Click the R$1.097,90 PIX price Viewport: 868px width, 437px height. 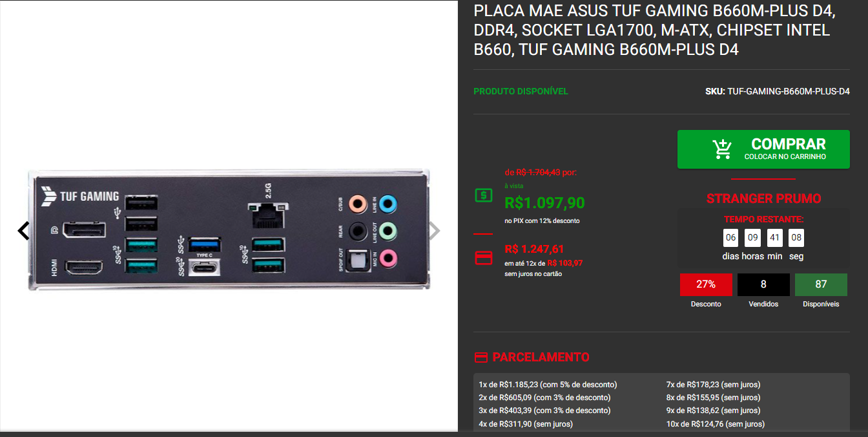coord(544,203)
